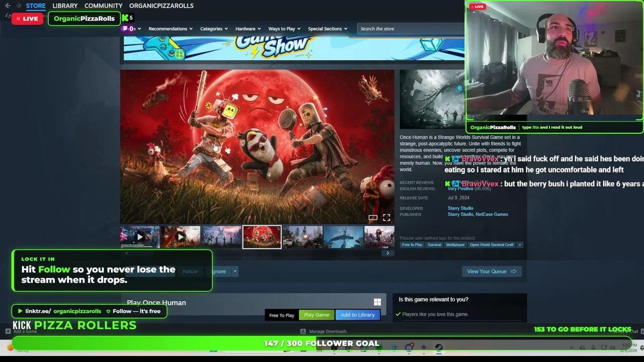Expand the Ignore options arrow

pos(234,271)
